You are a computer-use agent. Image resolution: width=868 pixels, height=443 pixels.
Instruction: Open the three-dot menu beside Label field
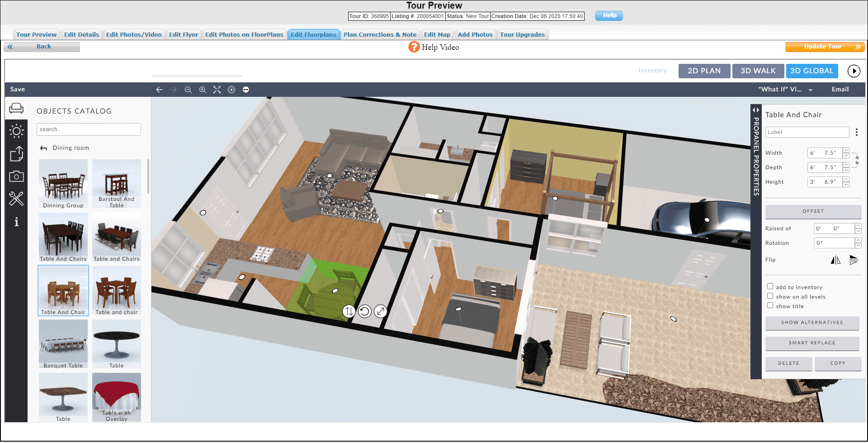coord(856,132)
